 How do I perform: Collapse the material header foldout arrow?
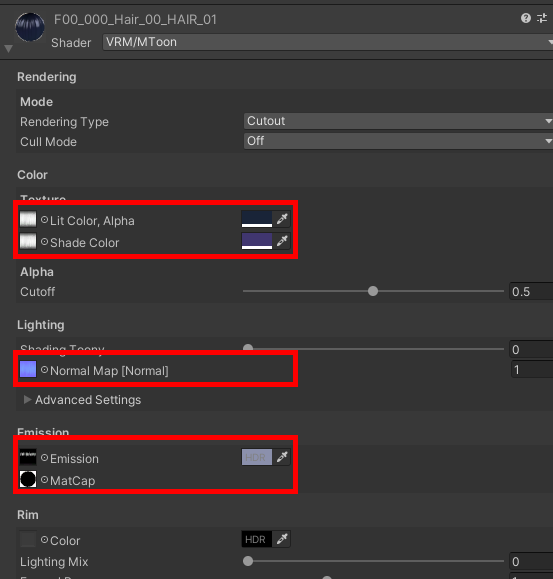(8, 48)
